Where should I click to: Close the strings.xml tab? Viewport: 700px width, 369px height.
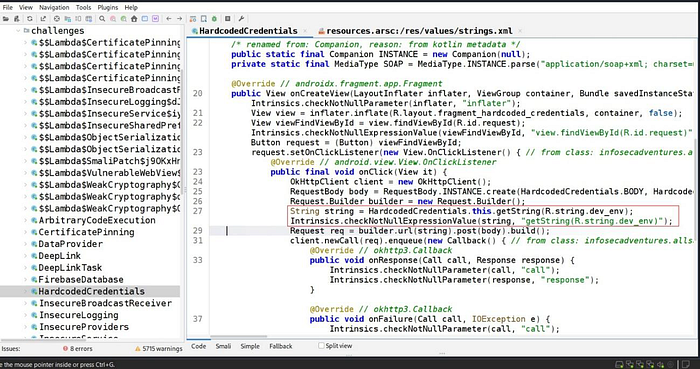(x=520, y=31)
